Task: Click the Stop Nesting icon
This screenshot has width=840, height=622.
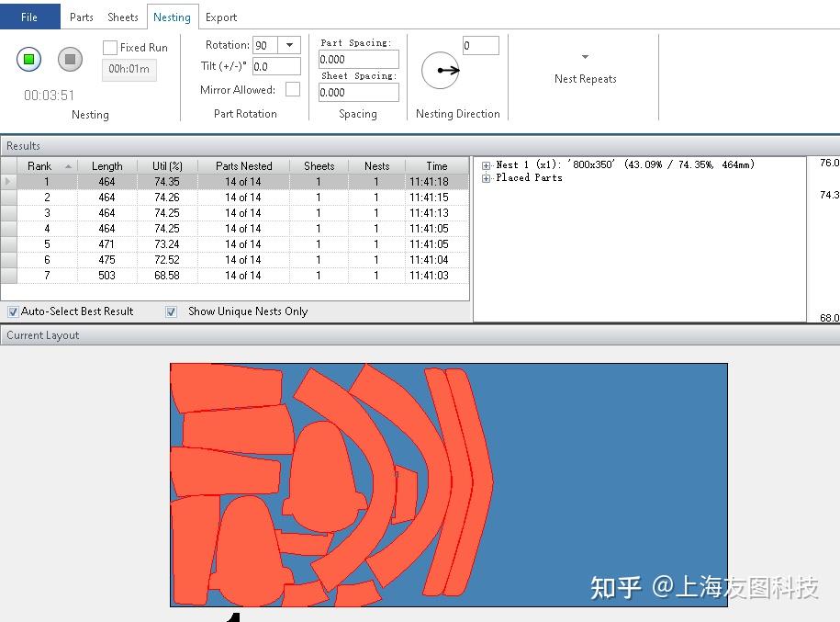Action: pos(71,59)
